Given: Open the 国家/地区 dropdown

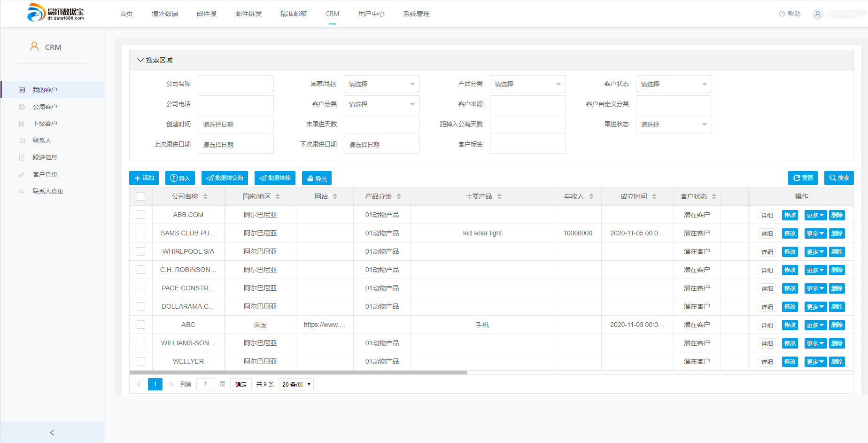Looking at the screenshot, I should 381,84.
